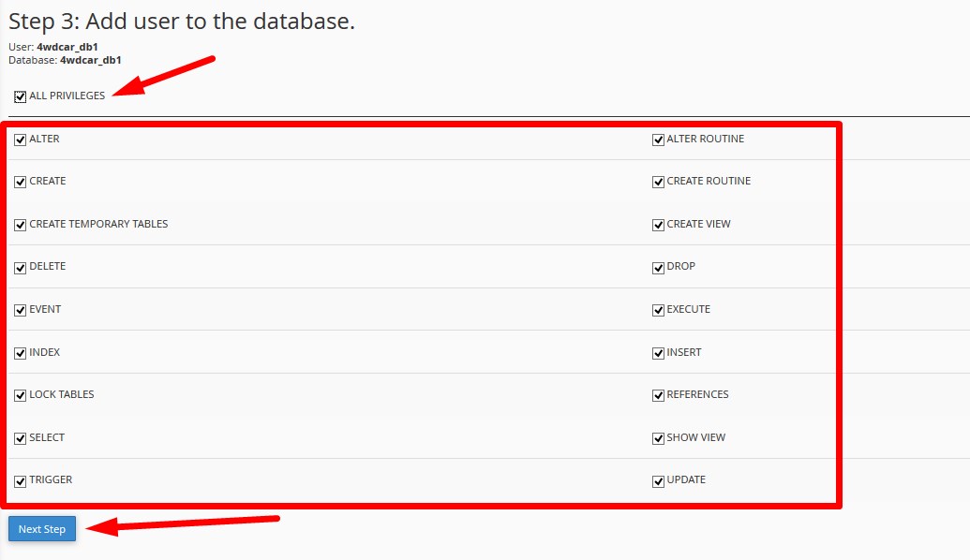Uncheck the LOCK TABLES privilege

click(21, 395)
